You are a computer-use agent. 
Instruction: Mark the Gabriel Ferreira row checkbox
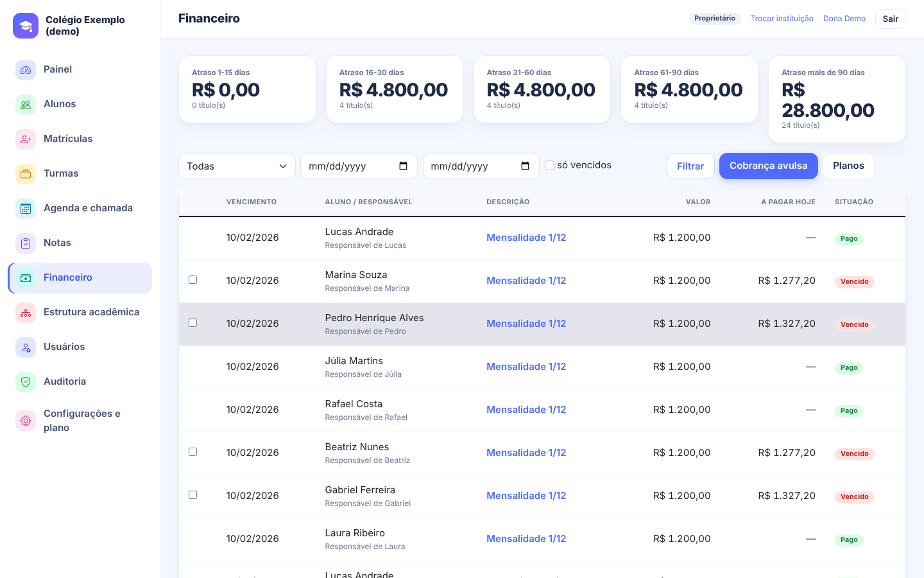tap(193, 495)
